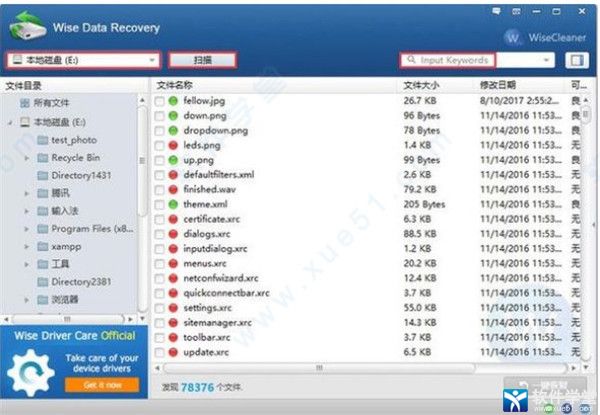This screenshot has height=415, width=600.
Task: Click the file list horizontal scrollbar
Action: 319,368
